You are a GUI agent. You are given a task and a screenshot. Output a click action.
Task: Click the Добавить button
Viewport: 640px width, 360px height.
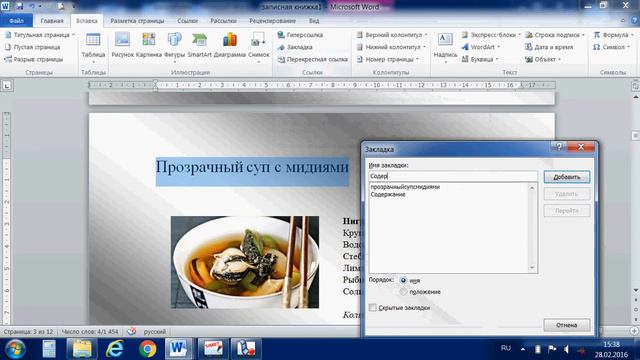pyautogui.click(x=567, y=177)
